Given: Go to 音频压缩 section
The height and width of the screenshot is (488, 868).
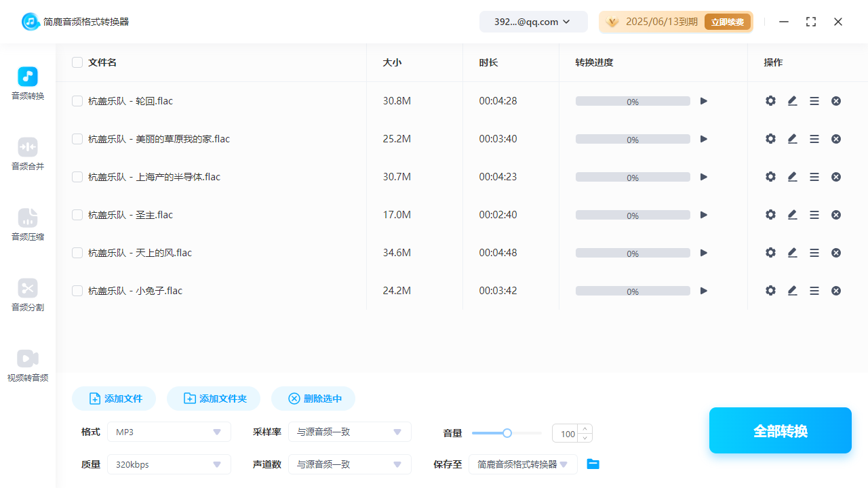Looking at the screenshot, I should click(28, 224).
